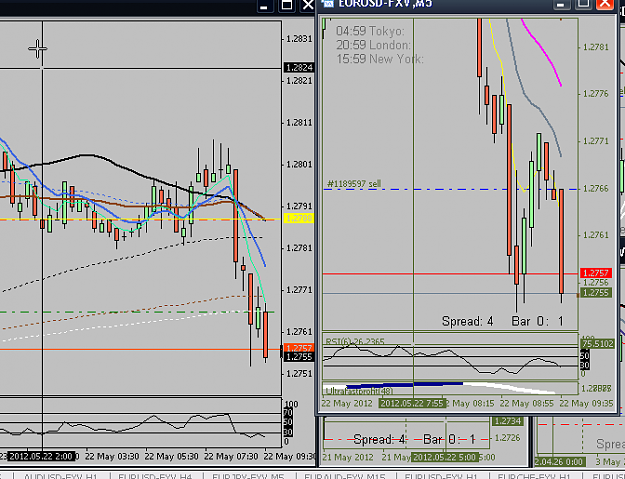Click the 22 May 05:30 time axis label
This screenshot has width=625, height=479.
171,456
